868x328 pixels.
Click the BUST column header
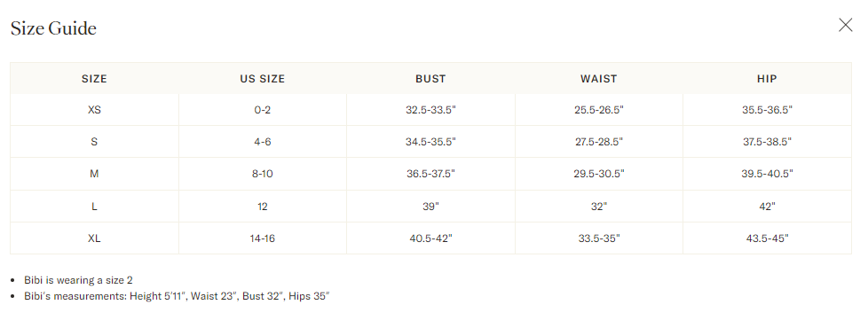[x=430, y=79]
